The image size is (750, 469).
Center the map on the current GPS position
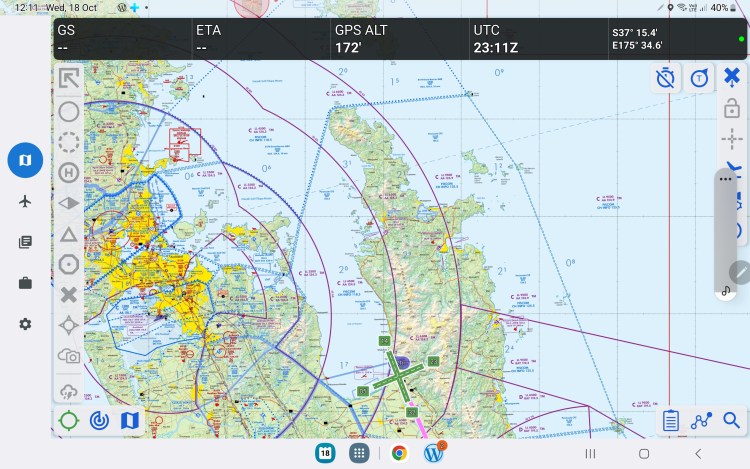click(69, 421)
